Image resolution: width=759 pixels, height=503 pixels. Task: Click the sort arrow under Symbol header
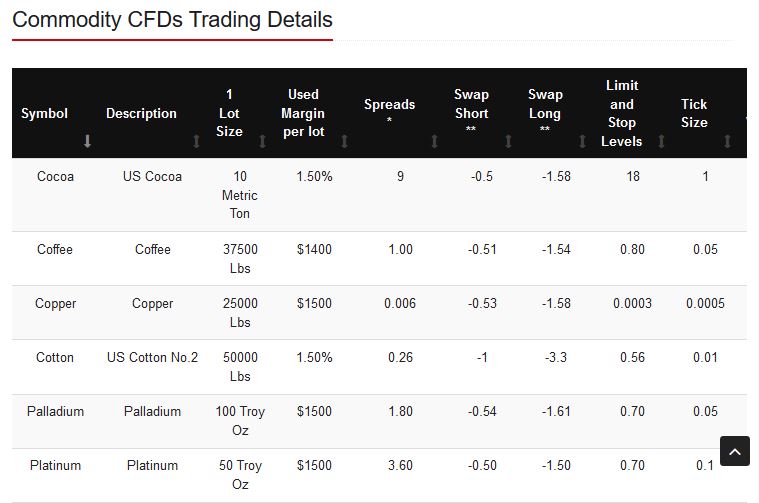click(x=87, y=142)
